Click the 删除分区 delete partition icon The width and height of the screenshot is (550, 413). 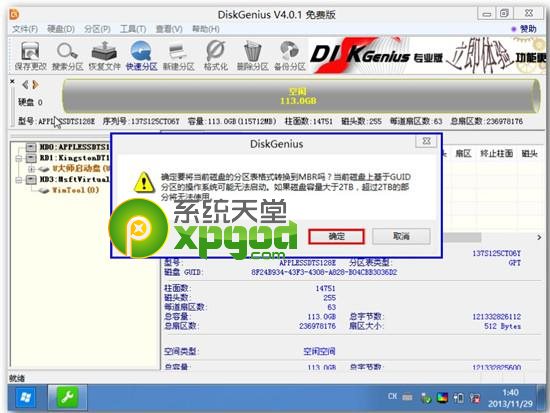tap(253, 56)
